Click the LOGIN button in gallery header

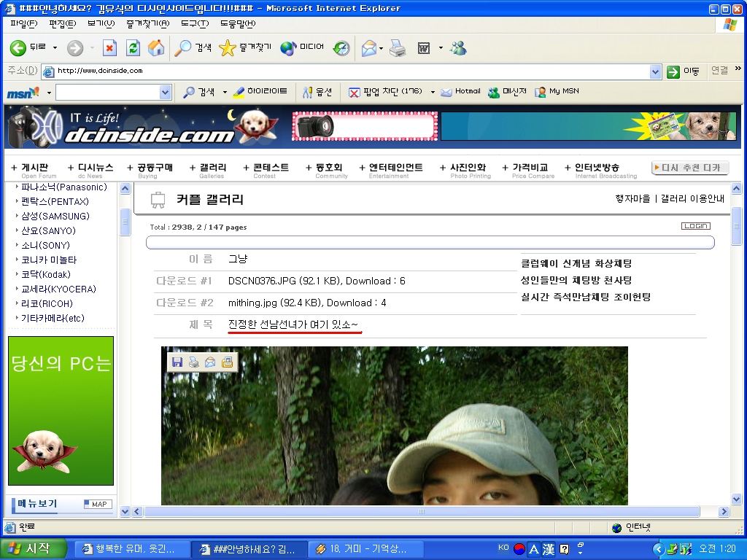(695, 226)
